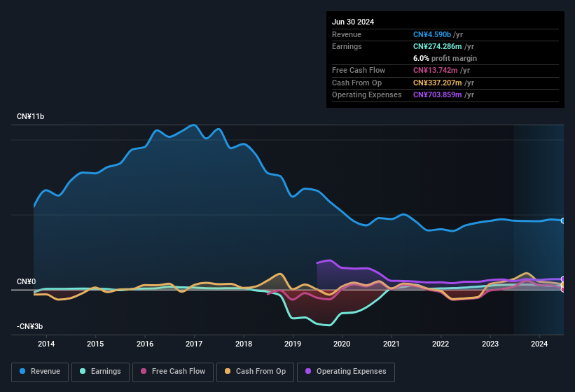The image size is (575, 392).
Task: Click the Earnings label in the tooltip
Action: point(347,46)
